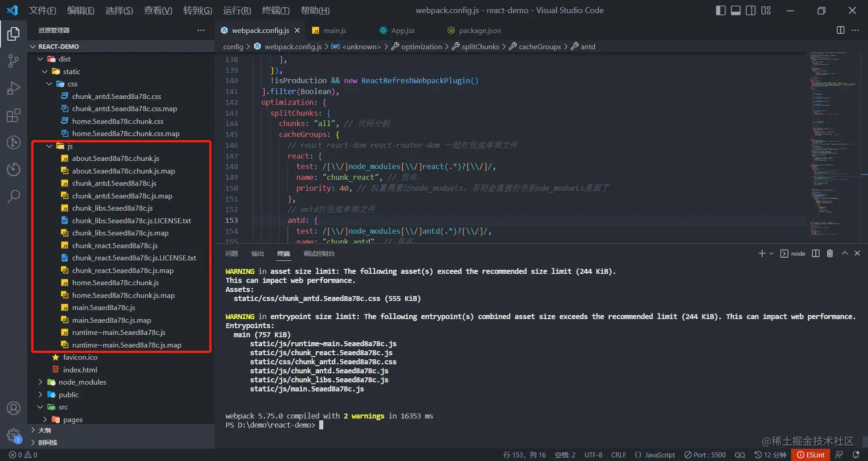The image size is (868, 461).
Task: Toggle the secondary side bar visibility
Action: (750, 10)
